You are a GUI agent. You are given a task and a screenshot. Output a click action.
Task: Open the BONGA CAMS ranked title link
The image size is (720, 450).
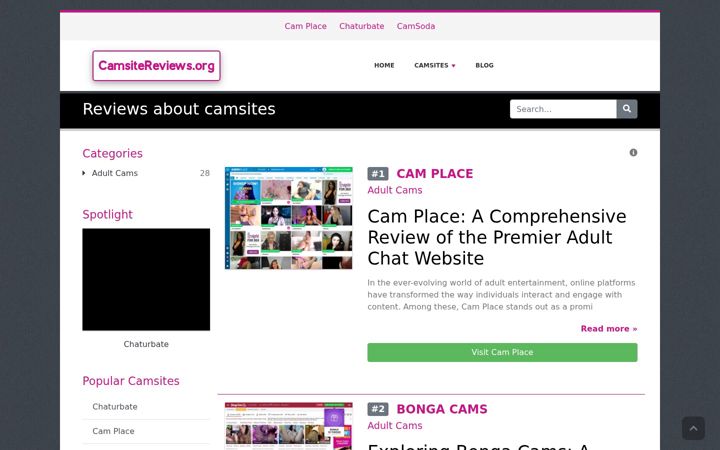point(442,409)
